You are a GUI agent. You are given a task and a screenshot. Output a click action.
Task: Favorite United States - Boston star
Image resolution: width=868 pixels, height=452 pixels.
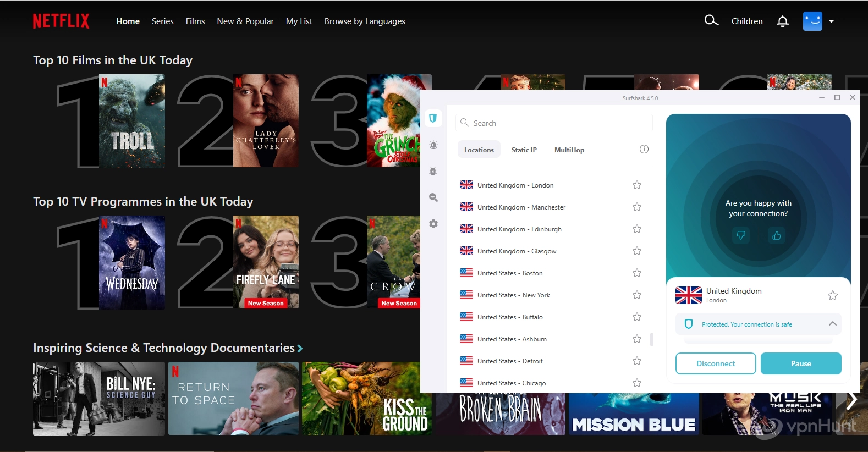click(x=637, y=273)
